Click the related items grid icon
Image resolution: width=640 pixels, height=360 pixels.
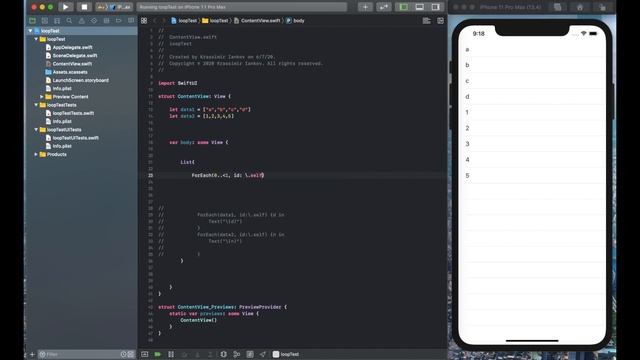144,20
